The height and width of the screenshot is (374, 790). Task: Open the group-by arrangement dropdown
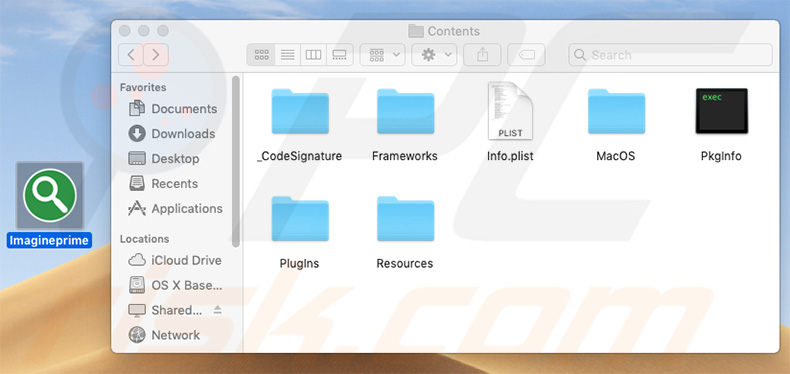(x=383, y=55)
